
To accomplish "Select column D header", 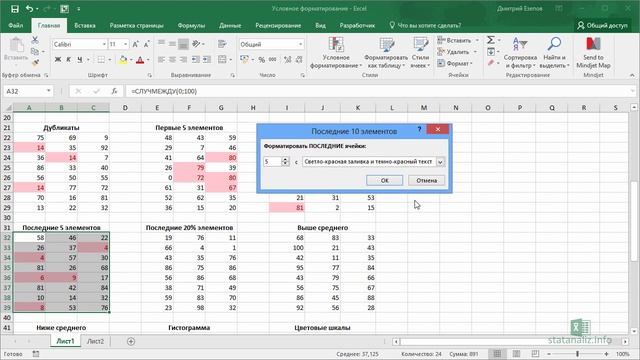I will (125, 108).
